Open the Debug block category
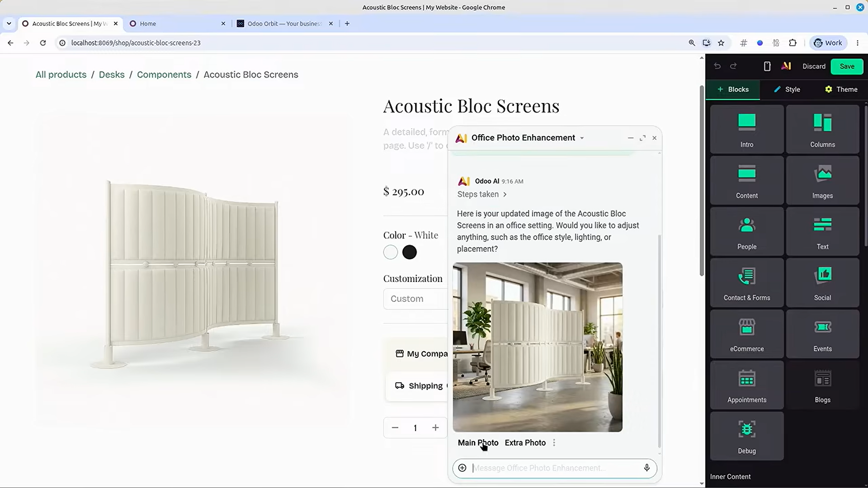This screenshot has height=488, width=868. click(747, 436)
